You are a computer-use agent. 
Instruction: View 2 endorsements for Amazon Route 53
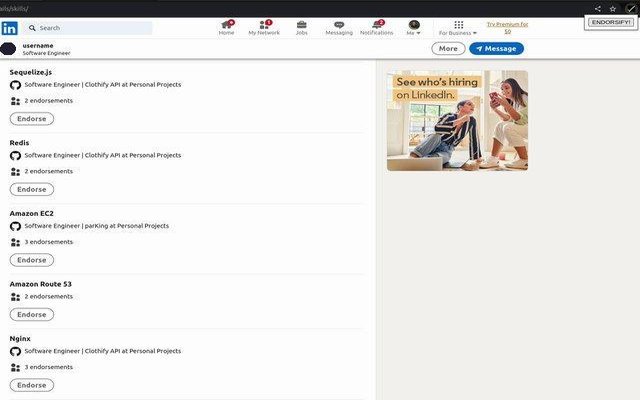tap(49, 296)
